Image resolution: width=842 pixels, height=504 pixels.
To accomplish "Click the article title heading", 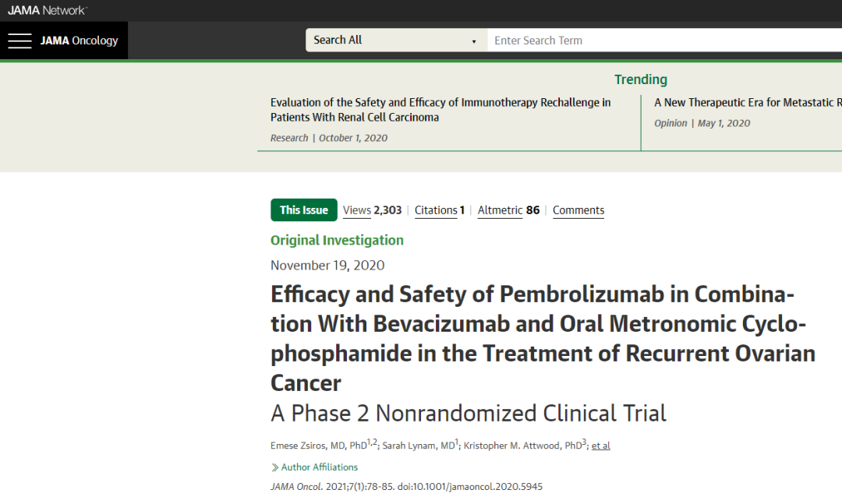I will coord(542,339).
